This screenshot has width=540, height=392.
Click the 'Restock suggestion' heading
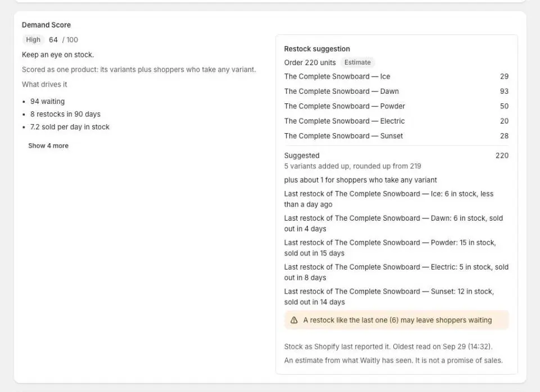coord(317,49)
